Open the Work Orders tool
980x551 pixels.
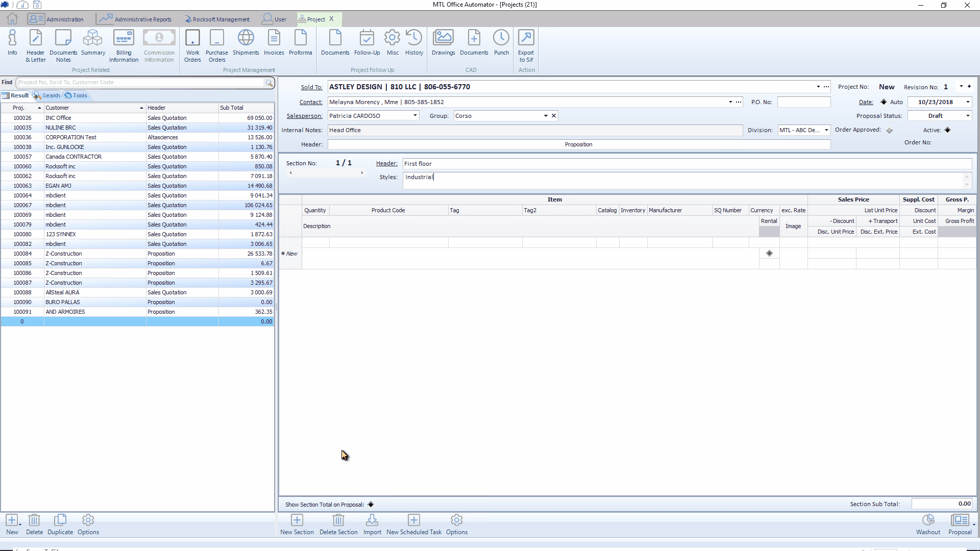point(192,45)
